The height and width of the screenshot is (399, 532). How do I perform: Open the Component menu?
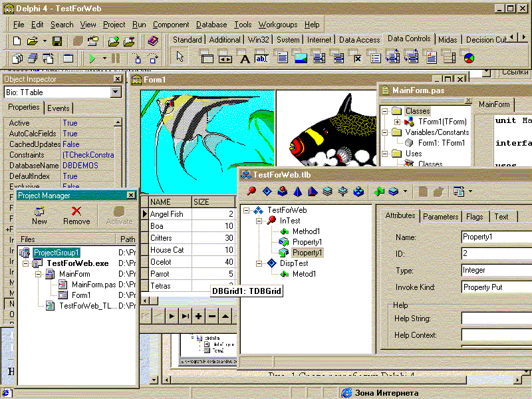[x=171, y=25]
